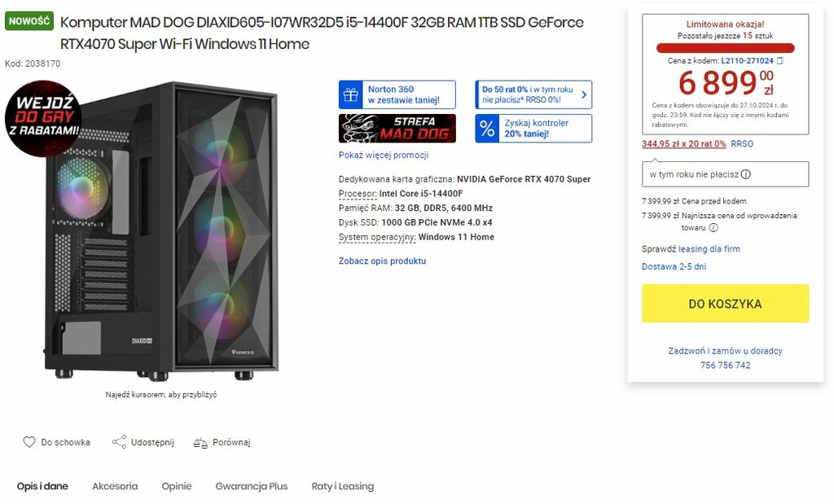Screen dimensions: 834x504
Task: Select the Gwarancja Plus tab
Action: pos(252,486)
